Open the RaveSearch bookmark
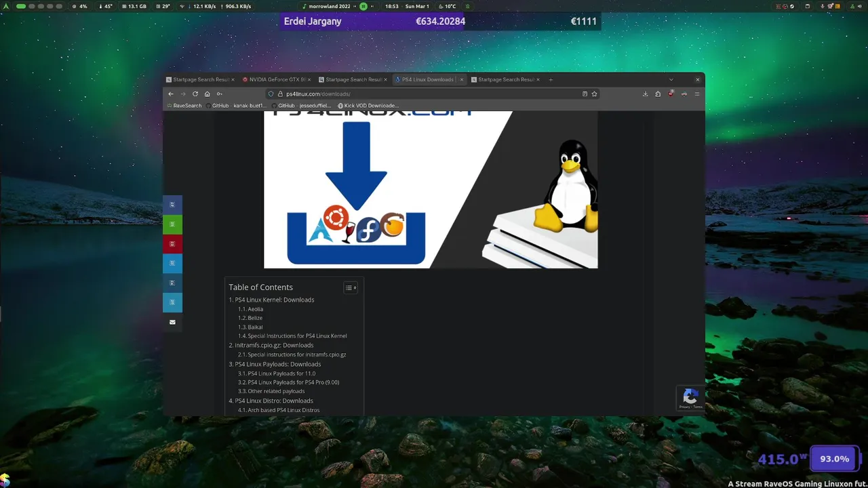This screenshot has width=868, height=488. click(184, 106)
